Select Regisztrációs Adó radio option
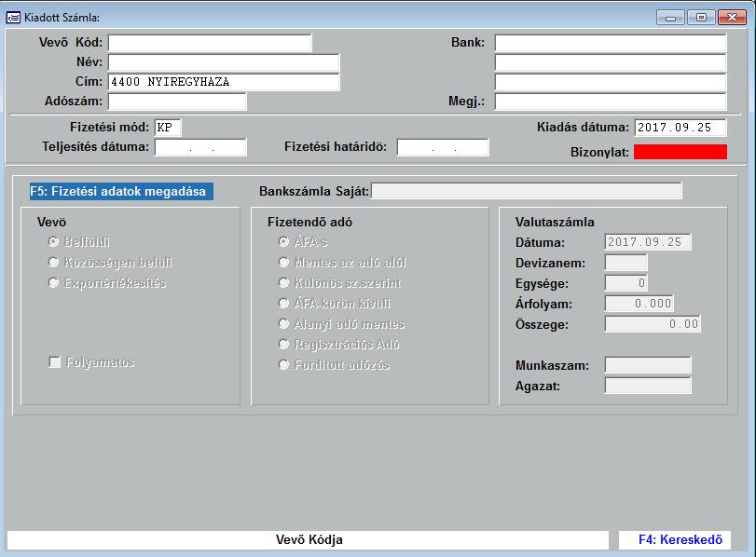 284,344
